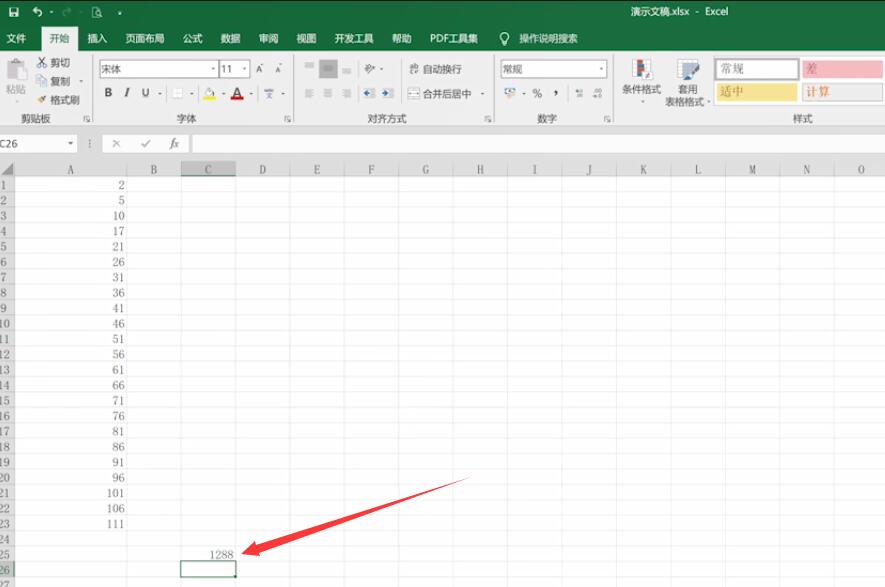This screenshot has height=587, width=885.
Task: Increase font size with larger A
Action: [260, 69]
